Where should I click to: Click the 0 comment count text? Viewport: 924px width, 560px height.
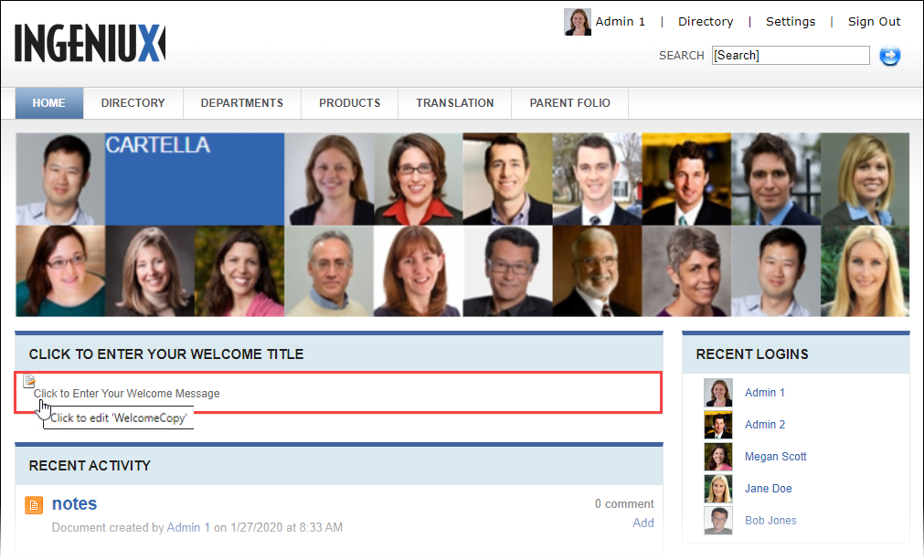click(x=624, y=504)
